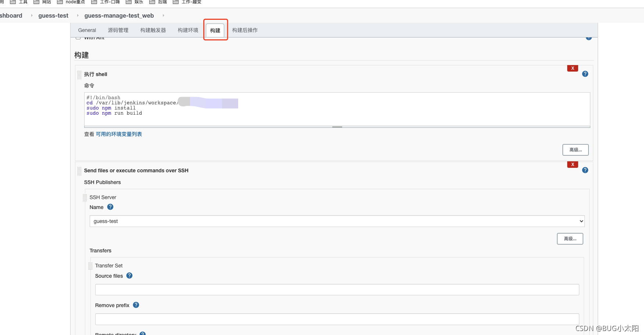The image size is (644, 335).
Task: Go to guess-test breadcrumb
Action: click(53, 15)
